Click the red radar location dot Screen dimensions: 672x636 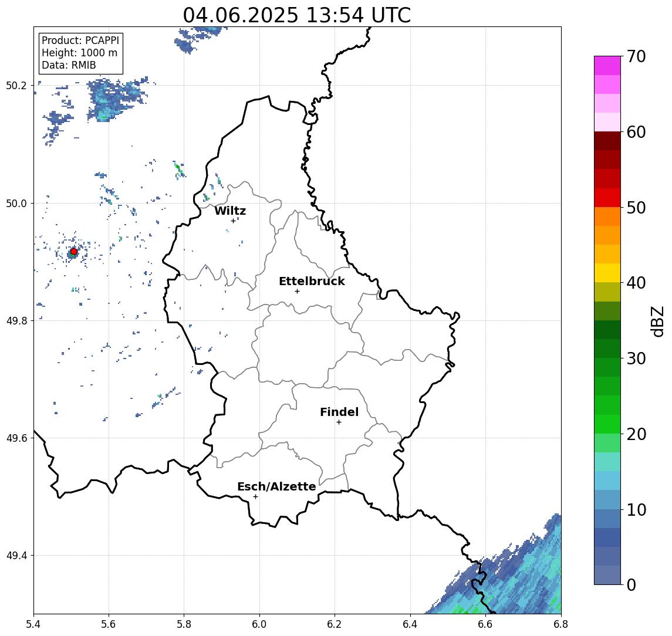pyautogui.click(x=74, y=252)
